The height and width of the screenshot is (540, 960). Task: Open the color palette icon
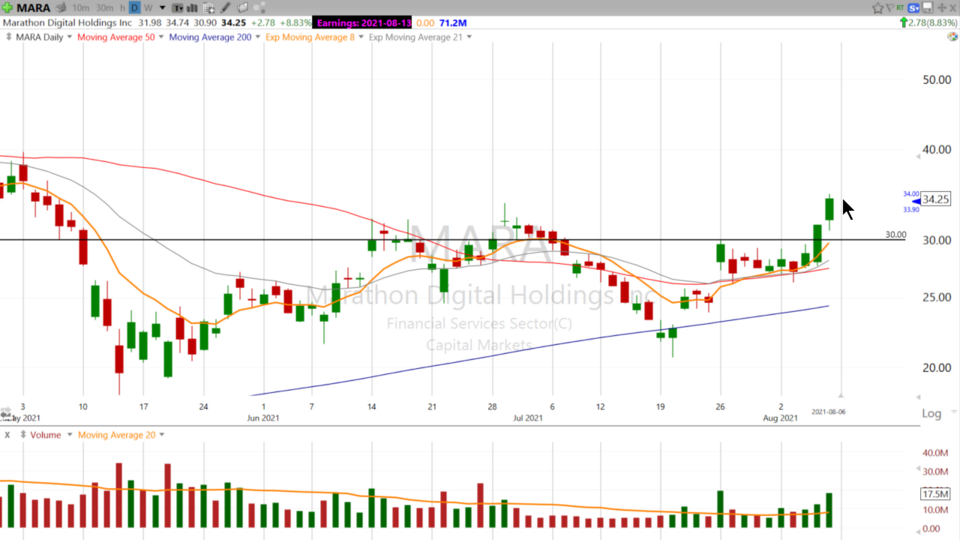pos(952,37)
